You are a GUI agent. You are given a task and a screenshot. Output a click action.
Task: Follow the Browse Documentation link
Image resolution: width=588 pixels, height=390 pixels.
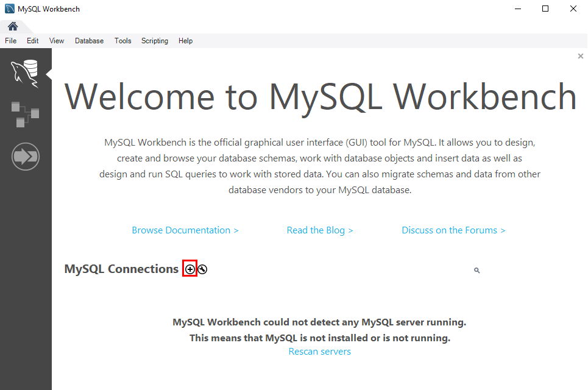tap(185, 230)
